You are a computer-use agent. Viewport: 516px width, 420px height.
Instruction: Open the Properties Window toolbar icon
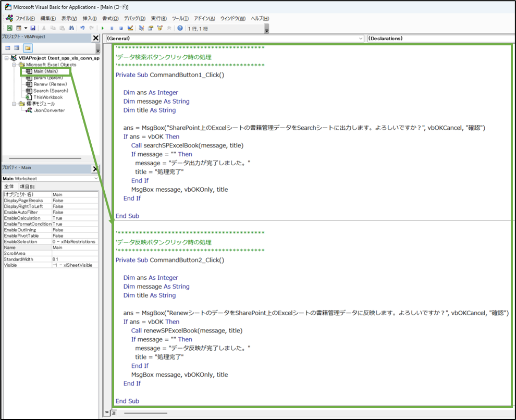(151, 28)
